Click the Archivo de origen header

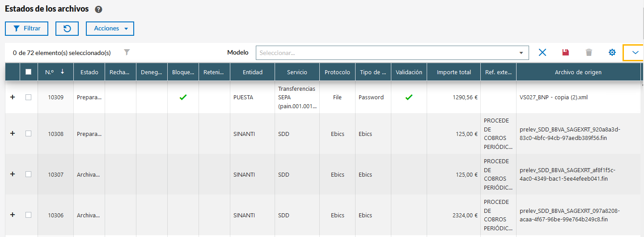pyautogui.click(x=578, y=72)
